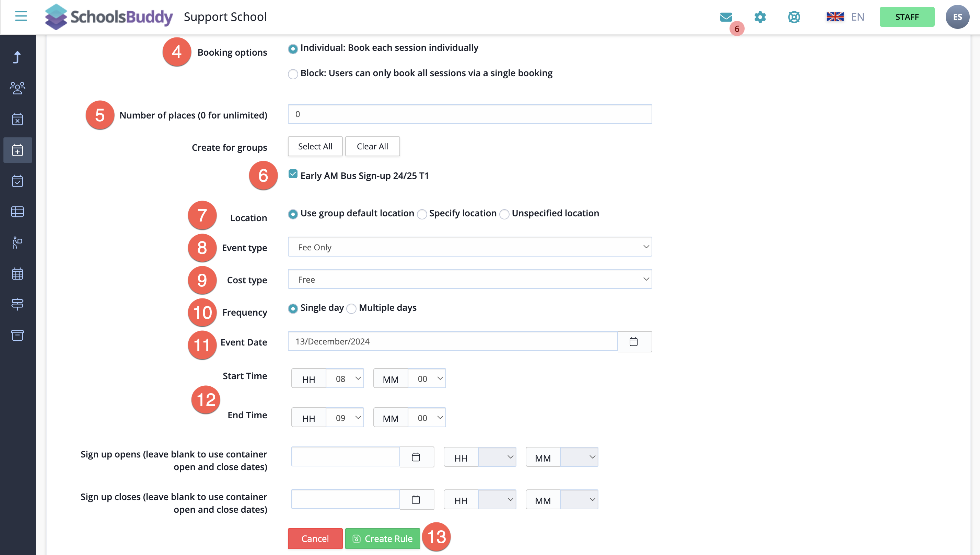
Task: Click the sidebar up-arrow icon
Action: point(17,57)
